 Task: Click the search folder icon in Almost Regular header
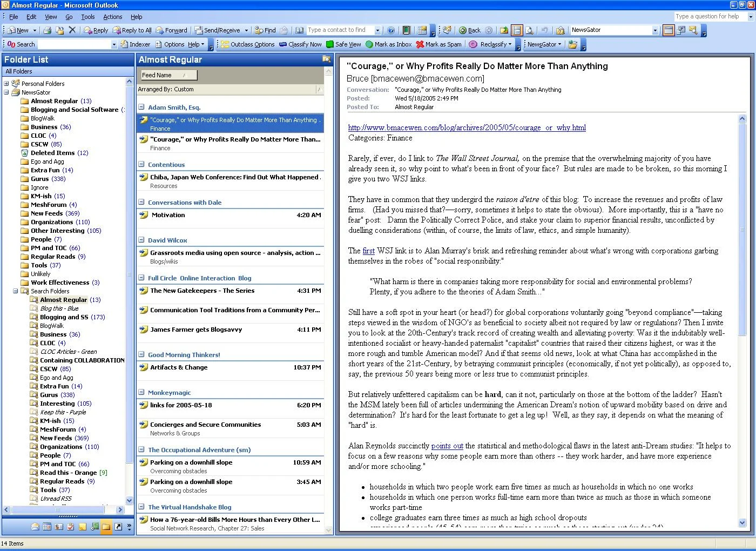(x=326, y=59)
